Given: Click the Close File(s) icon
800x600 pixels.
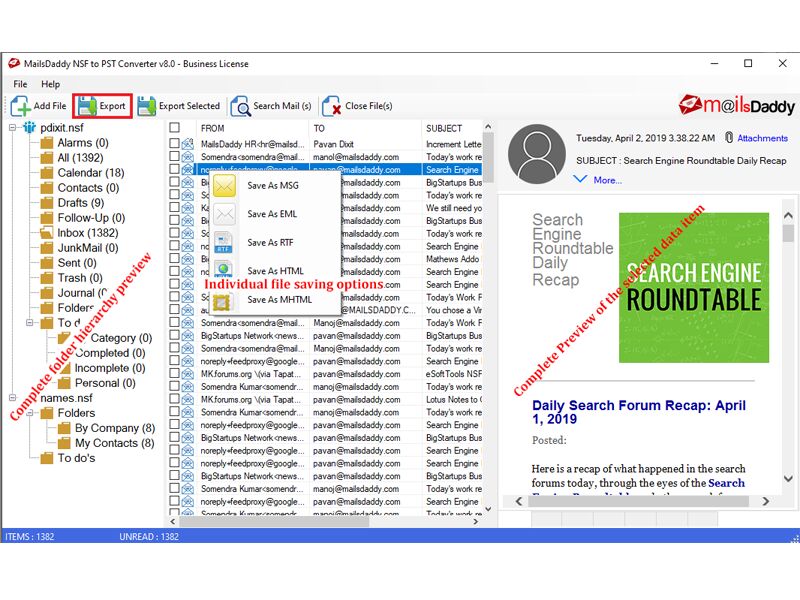Looking at the screenshot, I should 332,106.
